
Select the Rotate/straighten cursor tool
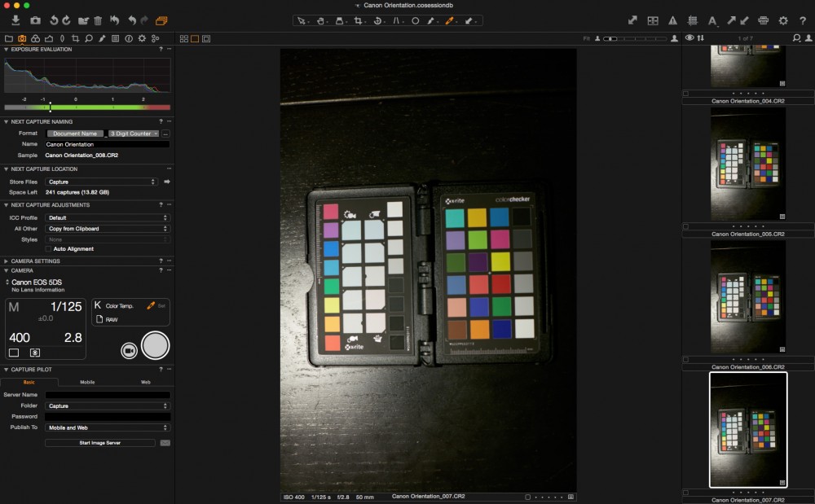click(377, 20)
